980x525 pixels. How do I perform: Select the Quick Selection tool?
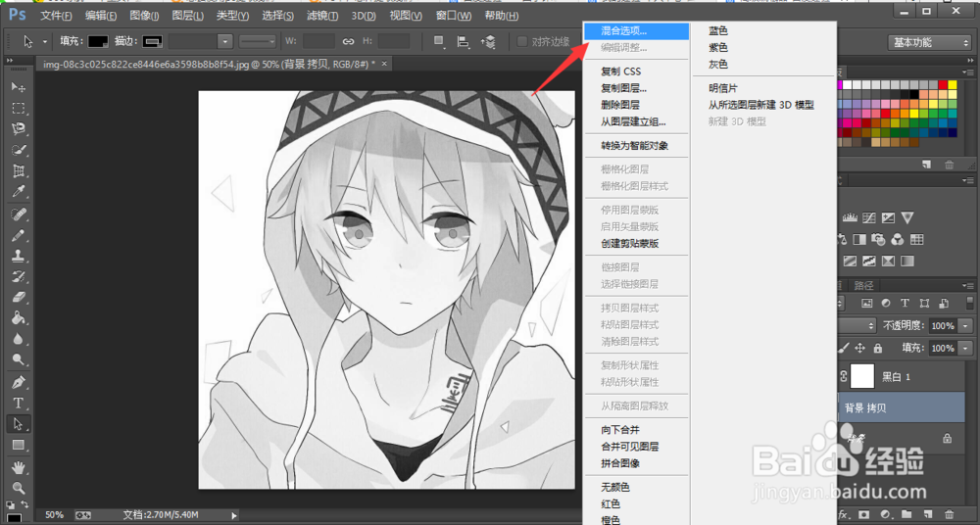(x=18, y=151)
